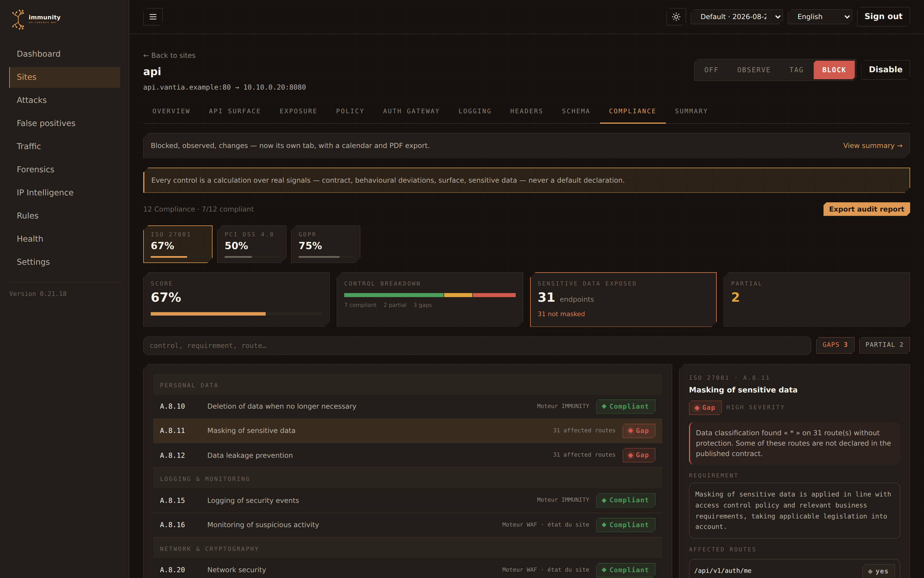924x578 pixels.
Task: Open the Default 2026-08 profile dropdown
Action: pyautogui.click(x=737, y=17)
